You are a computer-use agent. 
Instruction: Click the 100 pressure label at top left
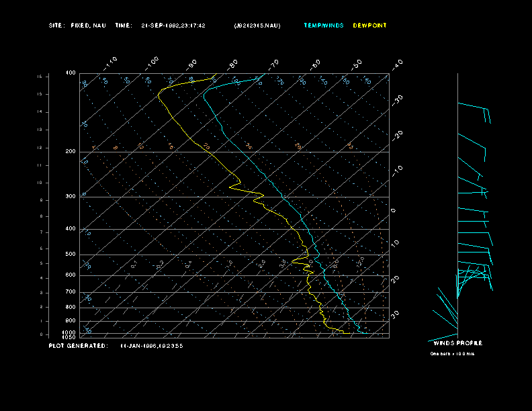pyautogui.click(x=71, y=73)
